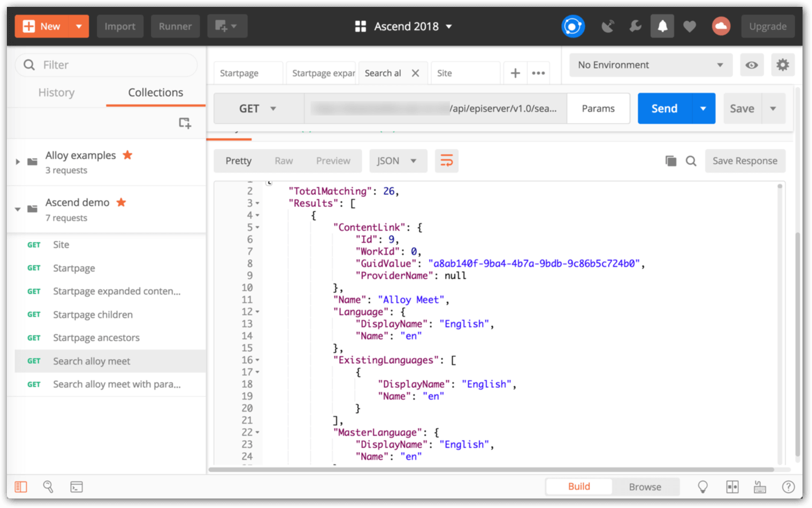Show environment quick look eye icon

(x=751, y=65)
